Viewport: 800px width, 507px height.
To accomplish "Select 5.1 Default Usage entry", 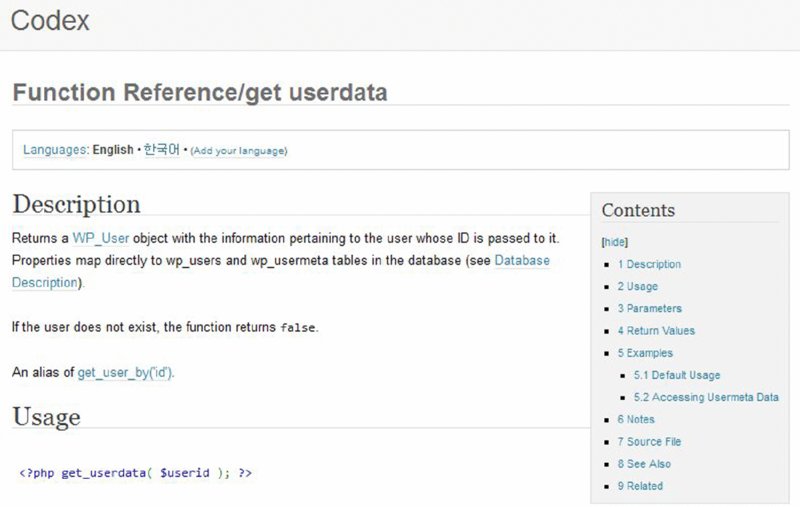I will [676, 375].
